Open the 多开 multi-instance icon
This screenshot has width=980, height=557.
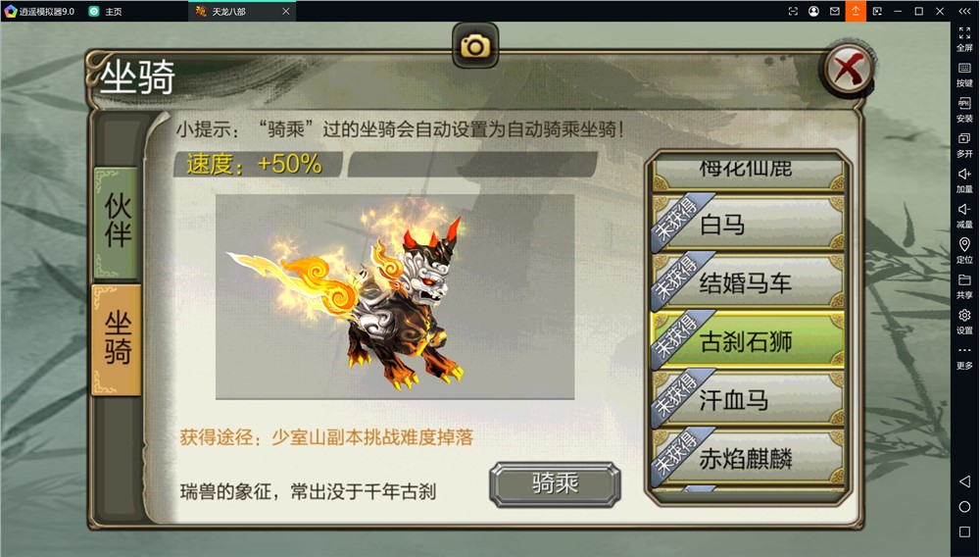pyautogui.click(x=964, y=145)
